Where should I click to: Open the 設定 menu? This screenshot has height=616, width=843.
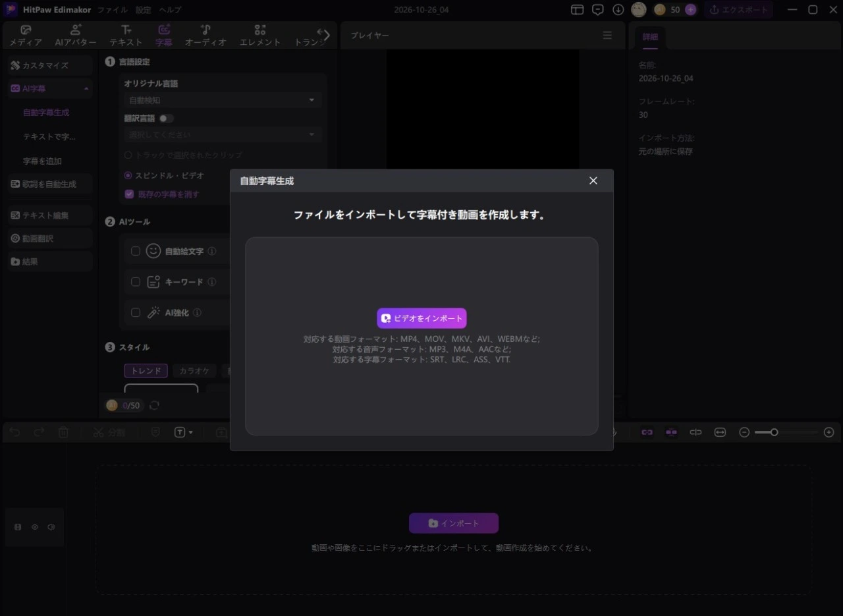pos(144,10)
